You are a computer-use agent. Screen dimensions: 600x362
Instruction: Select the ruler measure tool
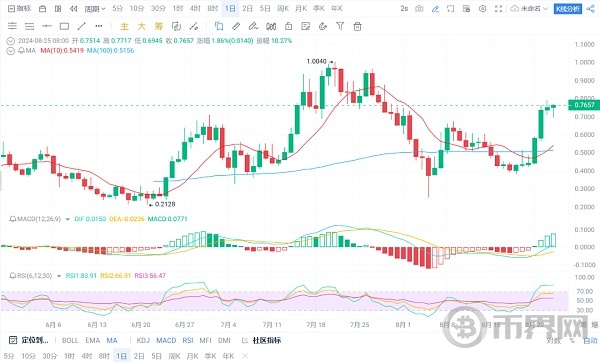(x=236, y=26)
